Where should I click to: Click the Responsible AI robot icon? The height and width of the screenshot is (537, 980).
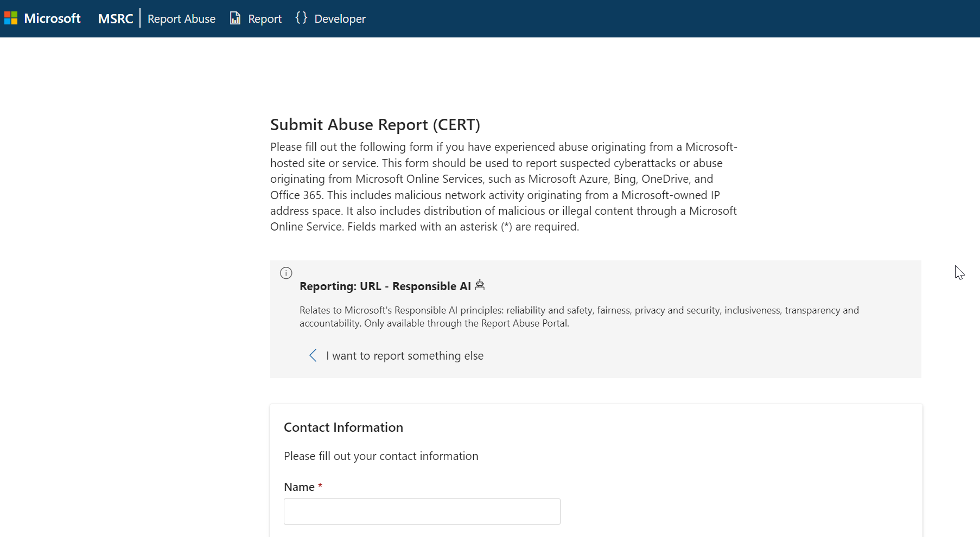click(480, 285)
